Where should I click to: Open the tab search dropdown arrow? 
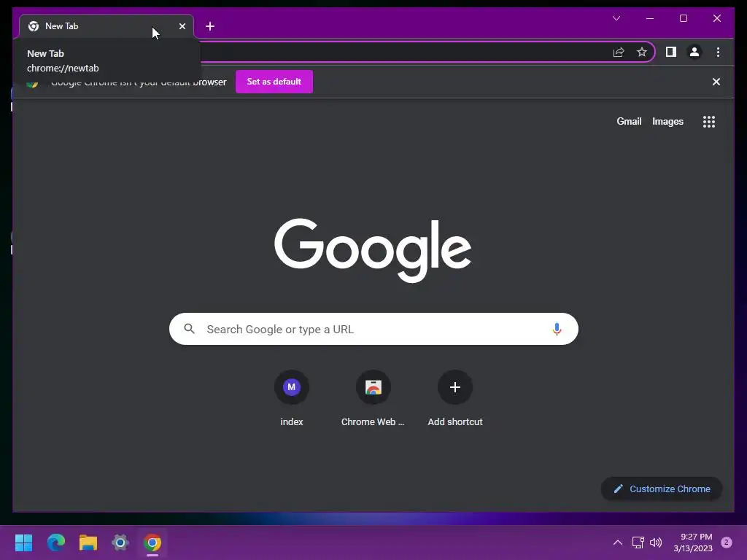pyautogui.click(x=616, y=18)
